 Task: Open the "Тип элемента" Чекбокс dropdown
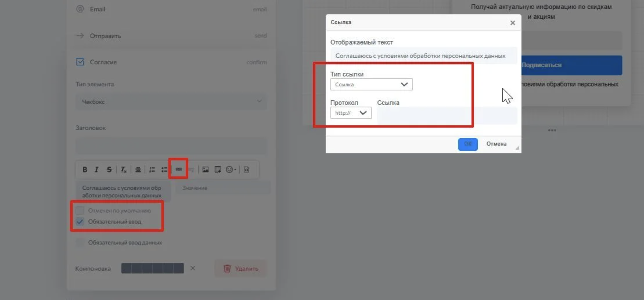(171, 102)
